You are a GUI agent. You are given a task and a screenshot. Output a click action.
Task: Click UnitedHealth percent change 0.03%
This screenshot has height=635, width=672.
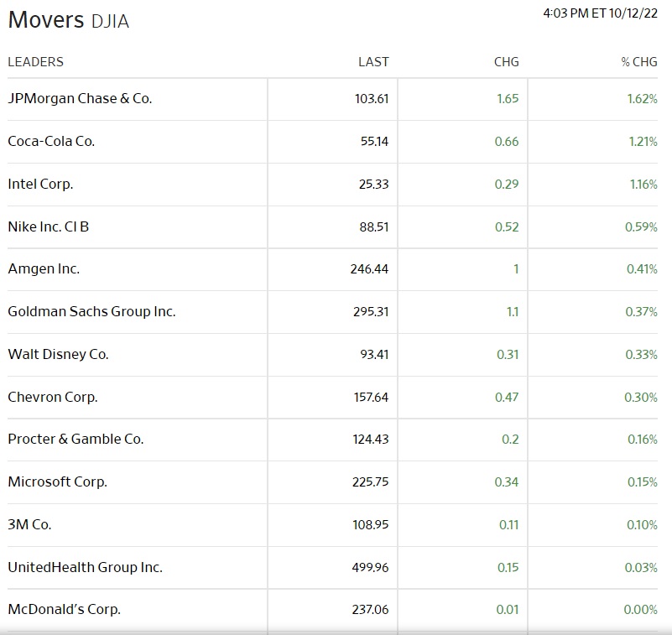[x=641, y=568]
